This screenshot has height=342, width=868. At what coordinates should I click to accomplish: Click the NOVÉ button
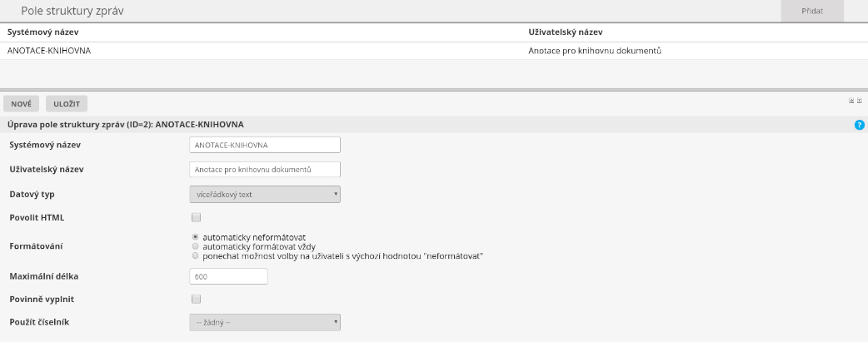pyautogui.click(x=22, y=104)
